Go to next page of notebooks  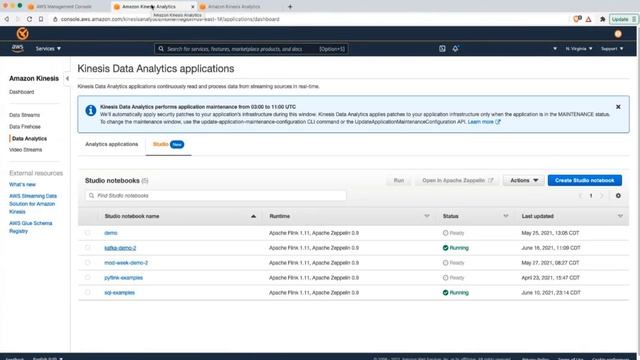tap(601, 196)
